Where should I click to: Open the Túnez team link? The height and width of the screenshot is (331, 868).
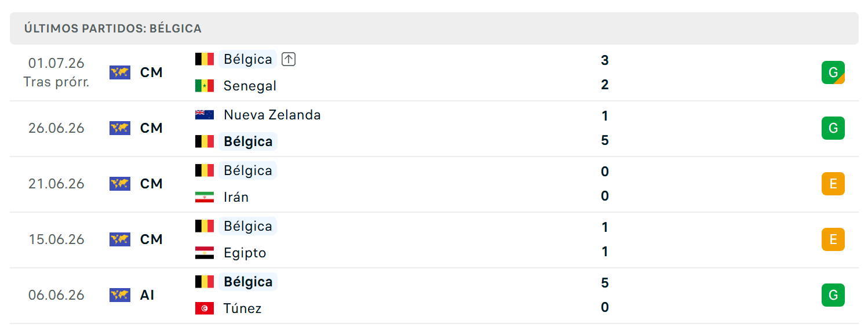pos(242,308)
